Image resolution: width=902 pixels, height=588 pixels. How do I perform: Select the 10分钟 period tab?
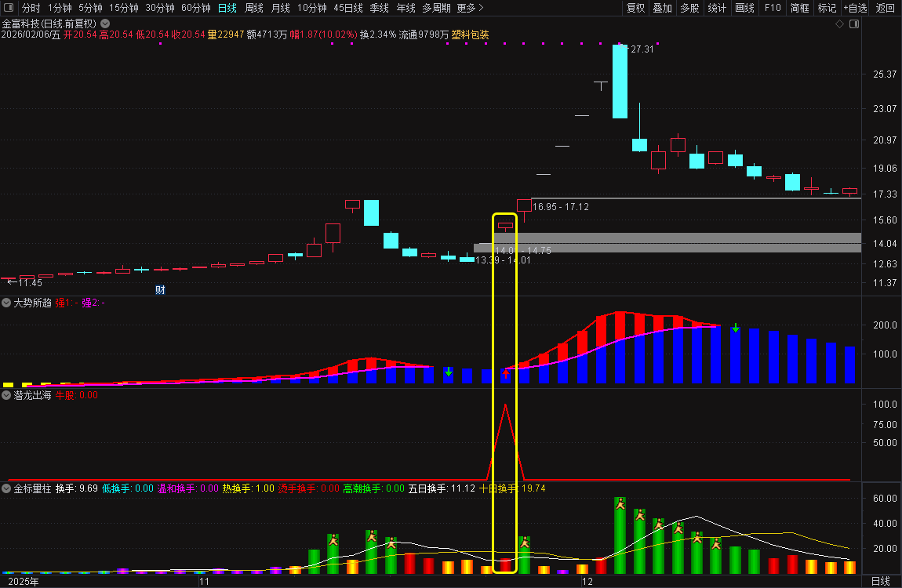(x=312, y=8)
